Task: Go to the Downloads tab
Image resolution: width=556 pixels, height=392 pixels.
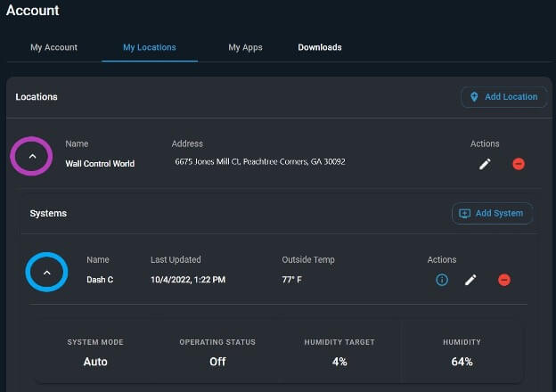Action: pos(320,47)
